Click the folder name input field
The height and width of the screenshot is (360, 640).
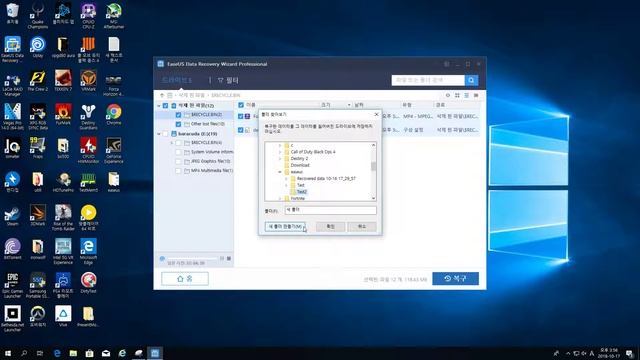point(330,210)
